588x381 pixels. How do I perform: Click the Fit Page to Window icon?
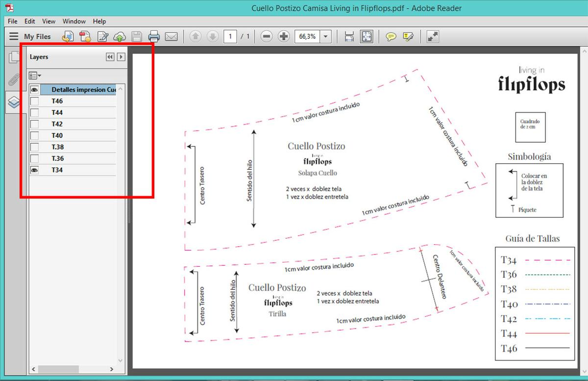click(x=367, y=36)
